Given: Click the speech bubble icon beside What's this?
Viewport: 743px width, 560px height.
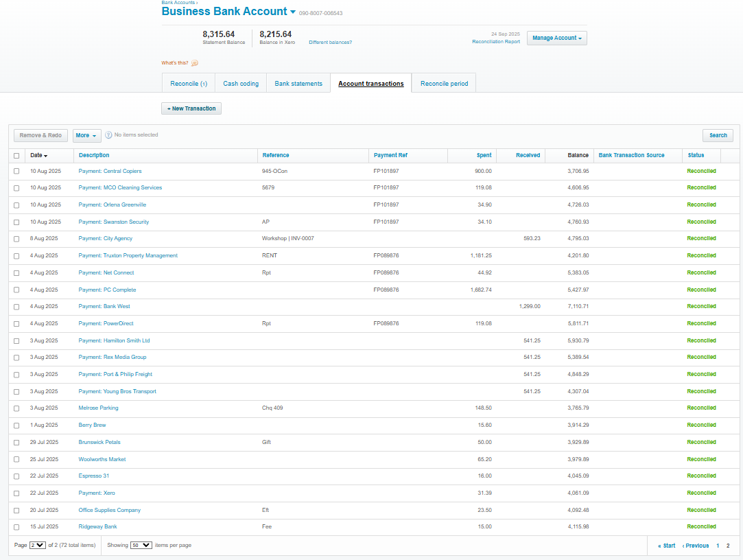Looking at the screenshot, I should 195,63.
